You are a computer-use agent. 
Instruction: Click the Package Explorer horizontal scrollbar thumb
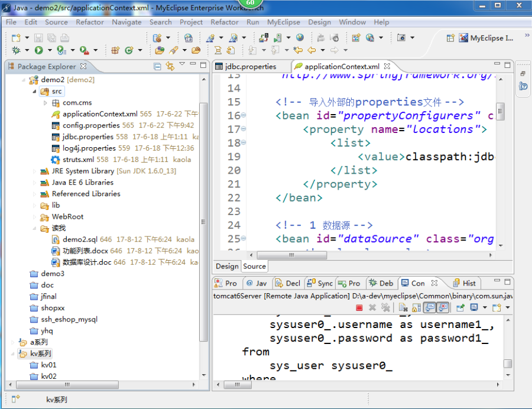(x=67, y=385)
